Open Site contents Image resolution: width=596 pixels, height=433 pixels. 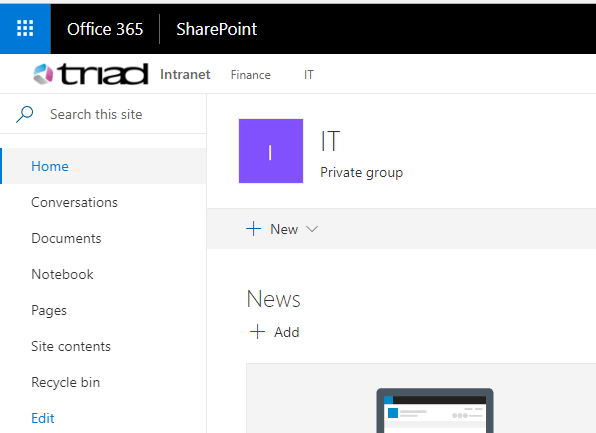tap(71, 346)
